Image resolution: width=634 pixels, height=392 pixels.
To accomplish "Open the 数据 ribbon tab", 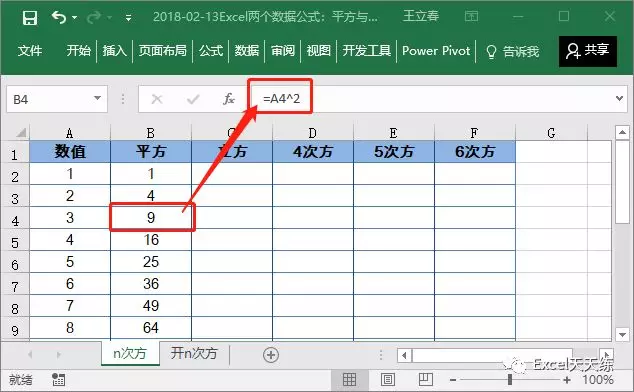I will (x=247, y=51).
